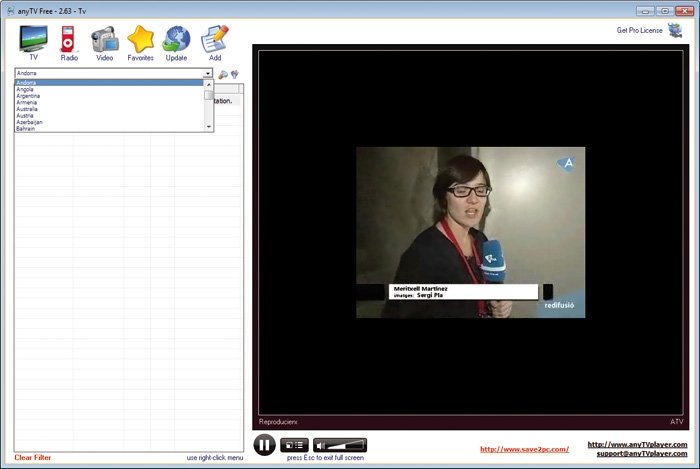Select Bahrain from the dropdown
This screenshot has height=469, width=700.
point(109,129)
